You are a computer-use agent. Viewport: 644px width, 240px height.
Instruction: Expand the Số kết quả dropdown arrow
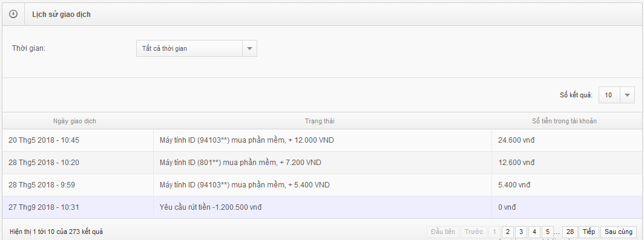(x=627, y=95)
